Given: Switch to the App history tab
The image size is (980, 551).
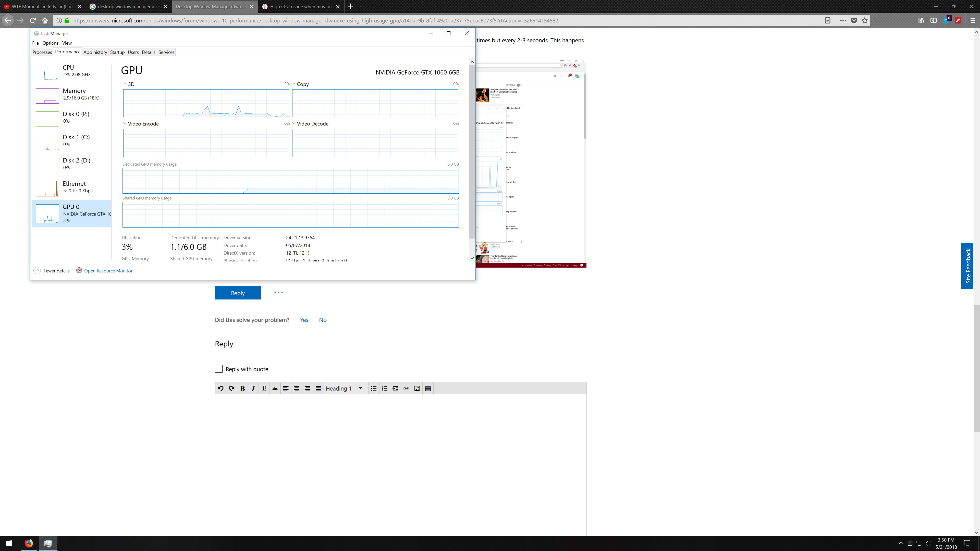Looking at the screenshot, I should pos(95,52).
